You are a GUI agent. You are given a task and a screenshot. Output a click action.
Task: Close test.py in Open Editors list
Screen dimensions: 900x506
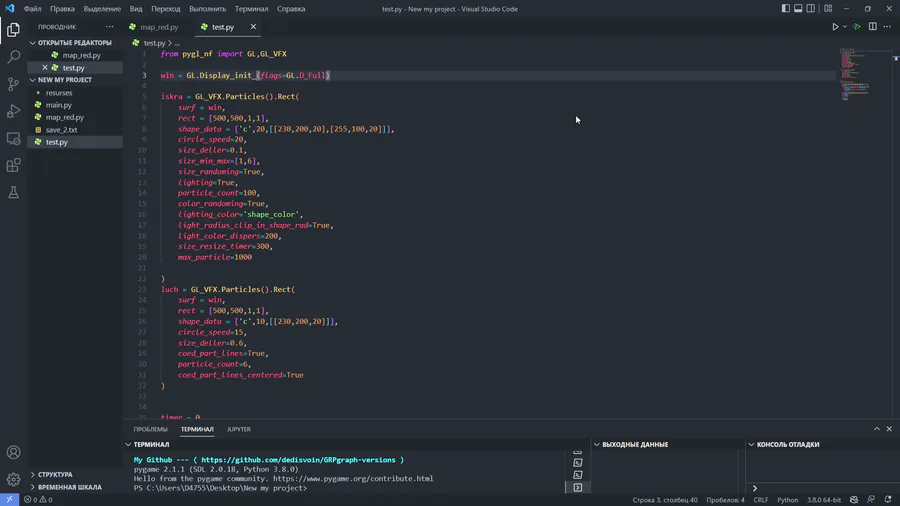click(45, 68)
